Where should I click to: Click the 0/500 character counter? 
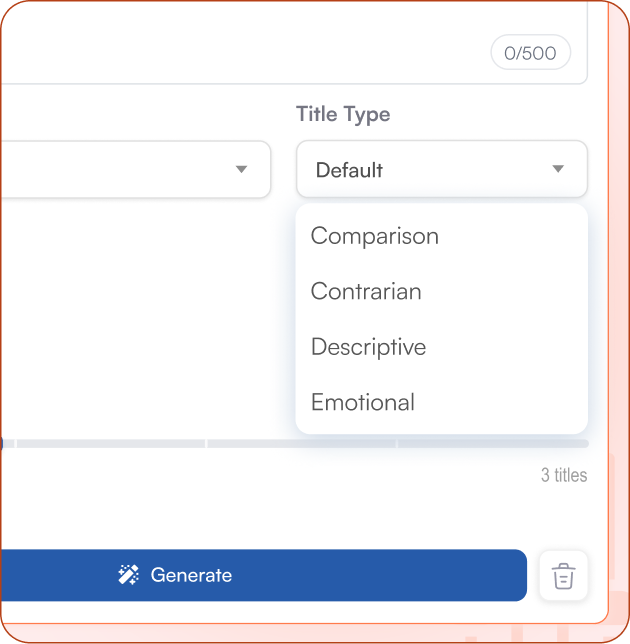530,53
